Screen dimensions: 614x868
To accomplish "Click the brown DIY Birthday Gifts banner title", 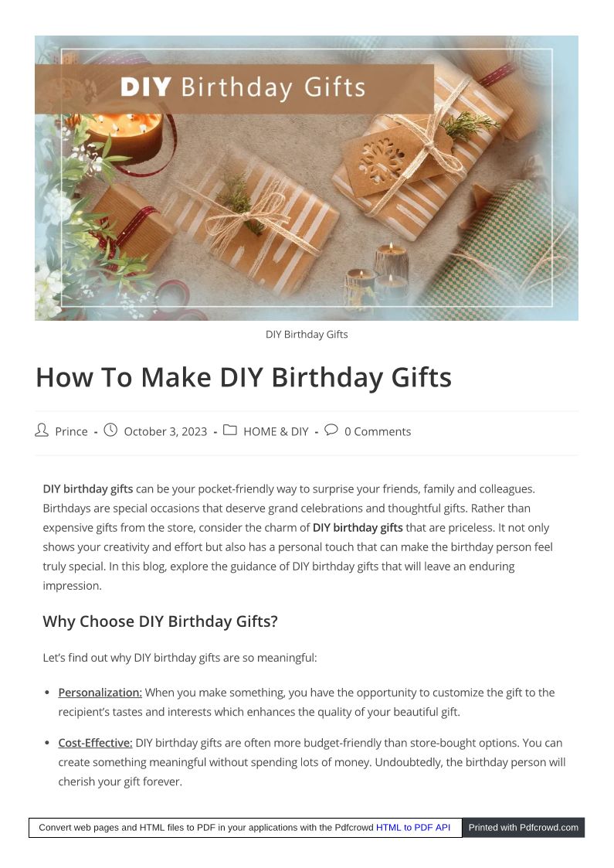I will point(243,87).
